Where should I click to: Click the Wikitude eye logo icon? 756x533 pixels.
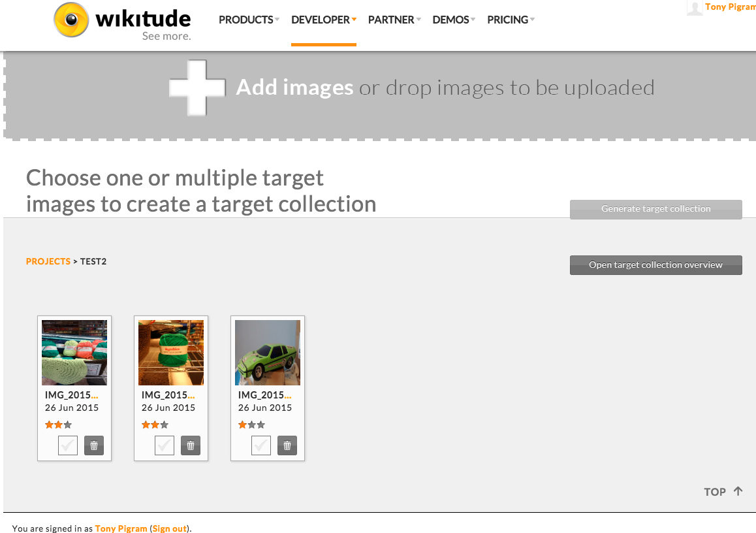point(71,20)
